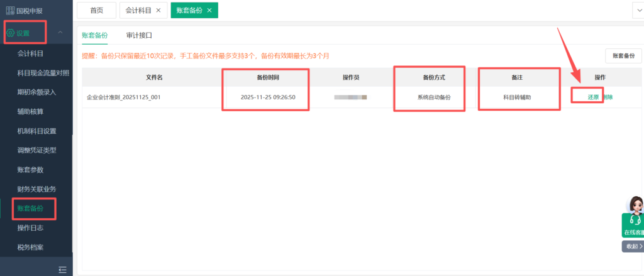Select 期初余额录入 from sidebar
644x276 pixels.
[36, 92]
